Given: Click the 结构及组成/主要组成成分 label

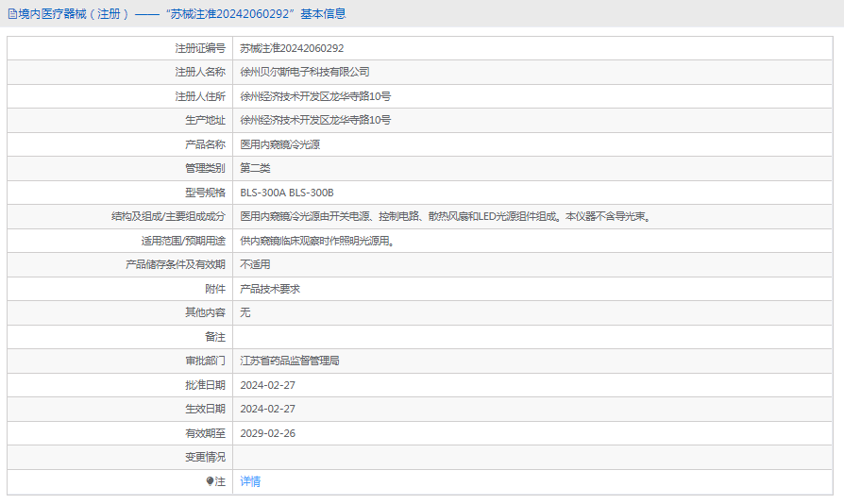Looking at the screenshot, I should [168, 216].
